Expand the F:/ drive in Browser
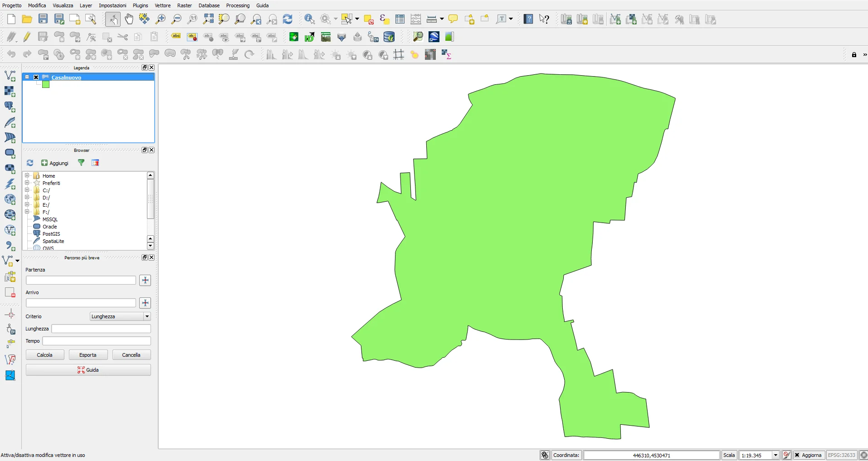Image resolution: width=868 pixels, height=461 pixels. [27, 212]
